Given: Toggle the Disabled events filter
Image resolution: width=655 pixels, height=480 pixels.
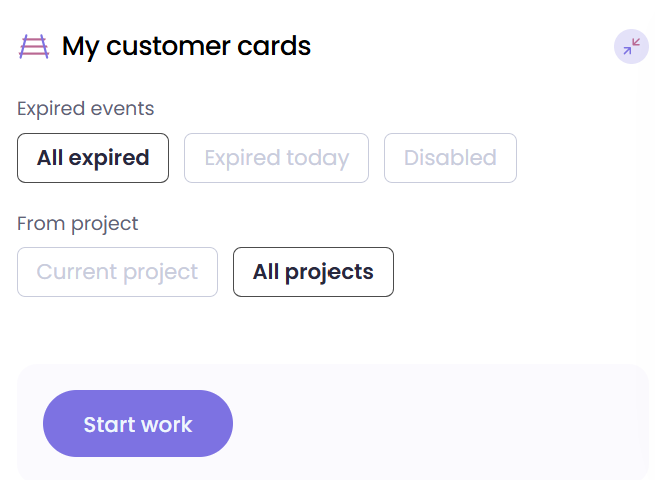Looking at the screenshot, I should click(450, 158).
